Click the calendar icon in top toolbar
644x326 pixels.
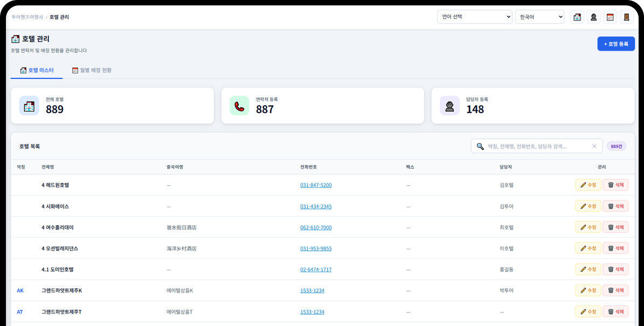coord(610,17)
